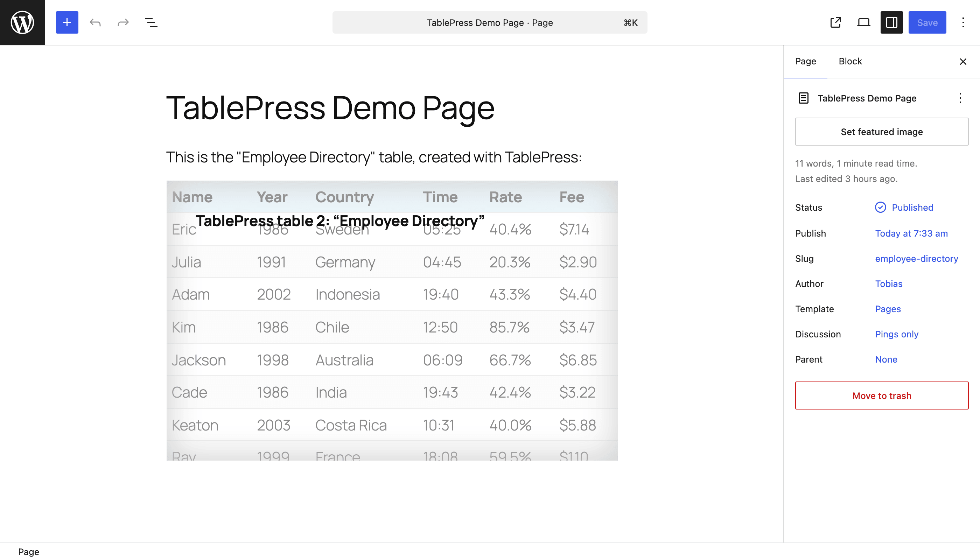The height and width of the screenshot is (560, 980).
Task: Undo the last change
Action: click(95, 22)
